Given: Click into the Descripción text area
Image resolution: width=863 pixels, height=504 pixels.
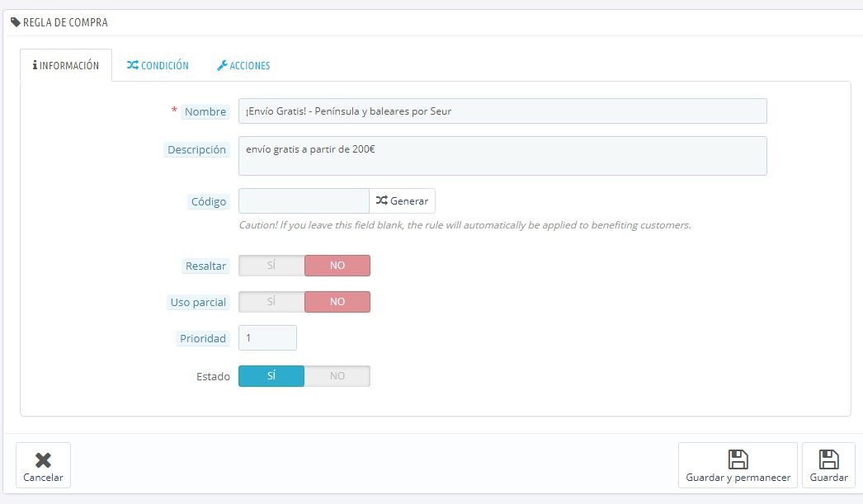Looking at the screenshot, I should 502,156.
